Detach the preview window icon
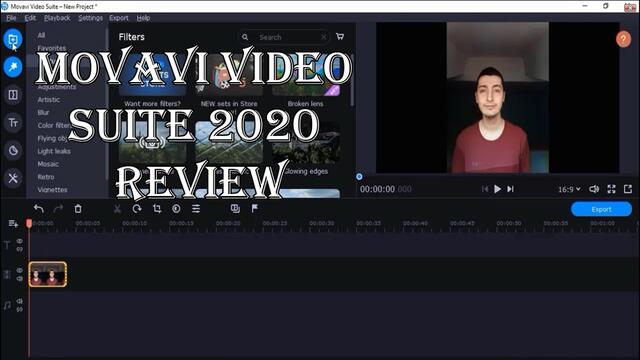 (628, 189)
